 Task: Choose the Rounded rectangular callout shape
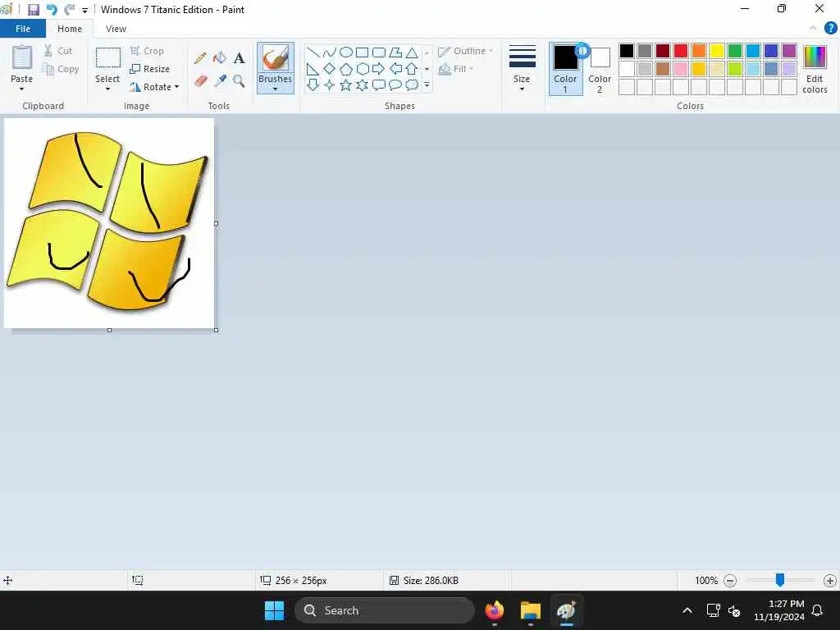point(379,85)
